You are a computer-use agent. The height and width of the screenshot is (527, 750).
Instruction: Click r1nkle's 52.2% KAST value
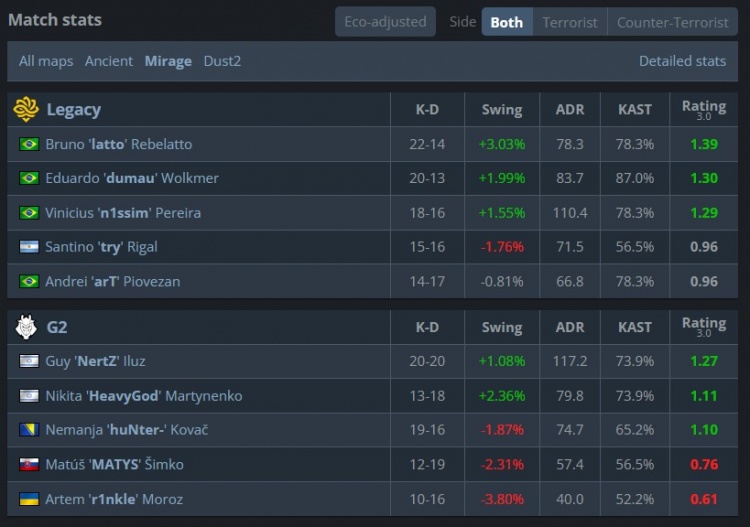(x=635, y=499)
